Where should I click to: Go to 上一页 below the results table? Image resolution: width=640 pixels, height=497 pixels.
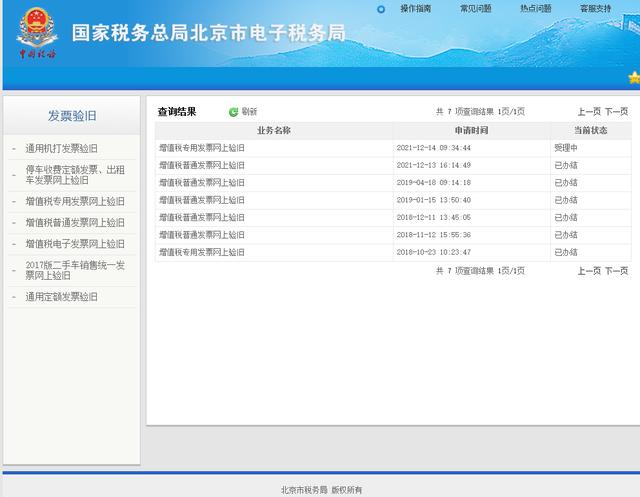click(x=589, y=271)
